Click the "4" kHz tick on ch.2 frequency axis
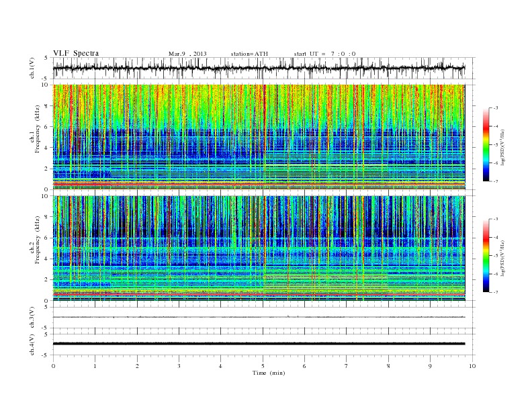 click(x=47, y=259)
